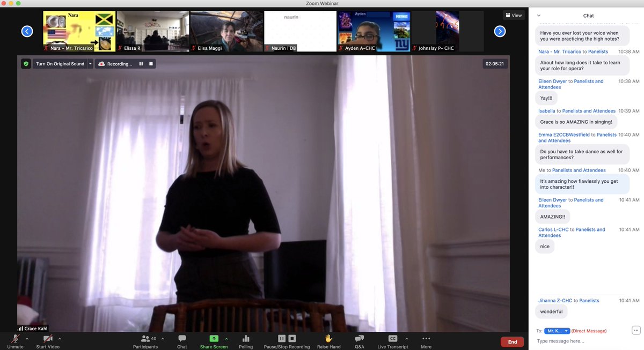Expand video options arrow next to Start Video
644x350 pixels.
tap(60, 339)
